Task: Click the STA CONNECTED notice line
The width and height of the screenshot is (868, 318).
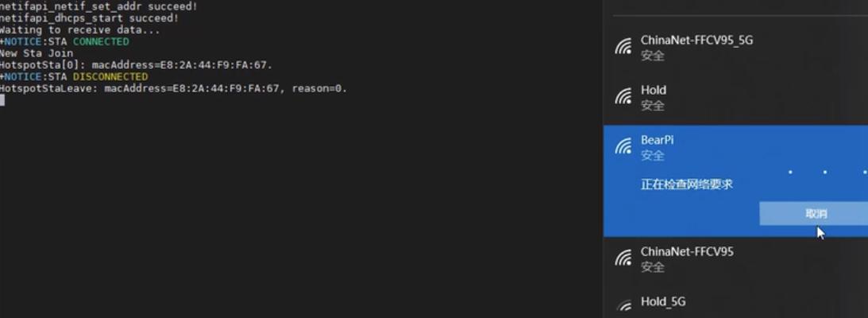Action: point(64,41)
